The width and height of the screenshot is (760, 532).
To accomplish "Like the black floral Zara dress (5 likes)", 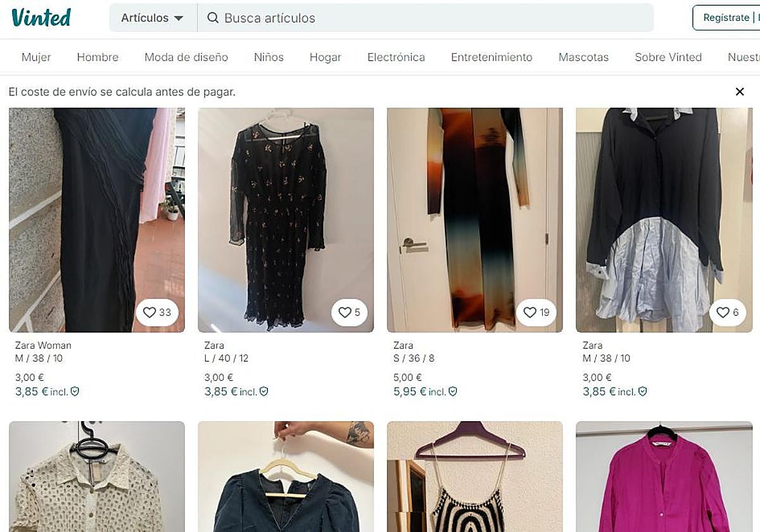I will [345, 312].
